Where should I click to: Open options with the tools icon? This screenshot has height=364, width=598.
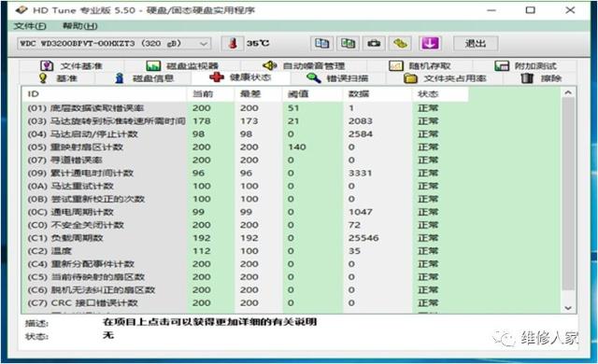click(x=400, y=44)
